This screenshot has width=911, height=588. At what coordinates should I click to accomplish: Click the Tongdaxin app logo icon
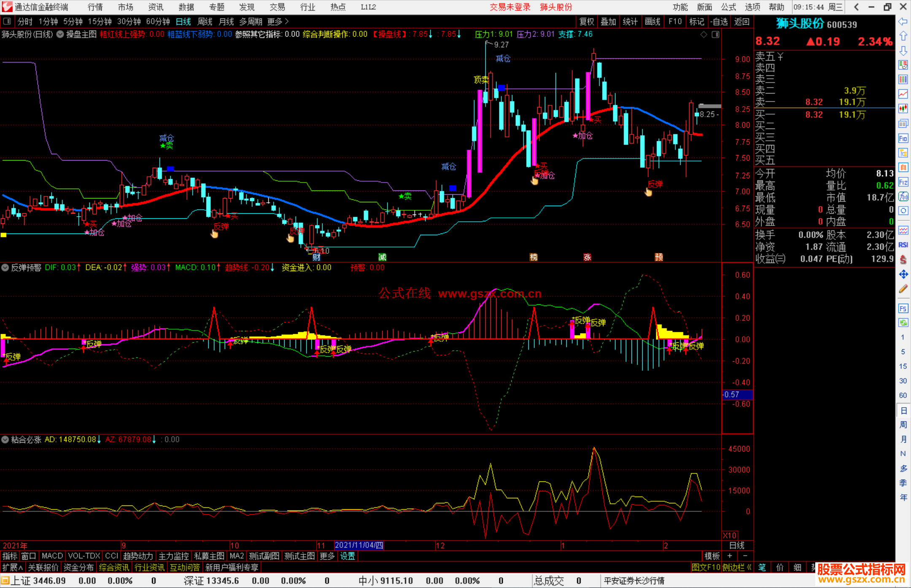tap(7, 7)
